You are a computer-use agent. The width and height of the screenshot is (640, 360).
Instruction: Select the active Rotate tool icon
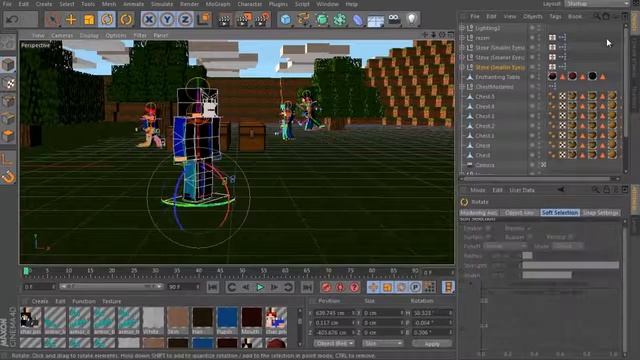click(107, 19)
